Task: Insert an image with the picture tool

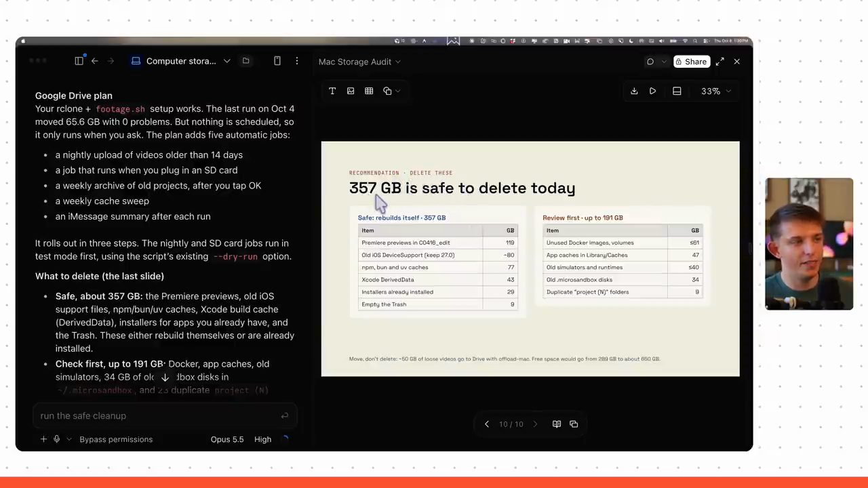Action: pos(351,91)
